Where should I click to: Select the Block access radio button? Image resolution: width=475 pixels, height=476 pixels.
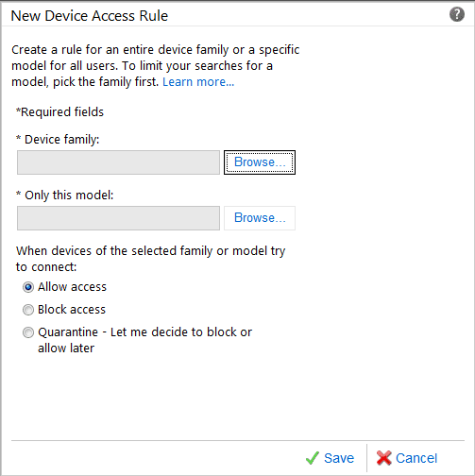tap(28, 310)
